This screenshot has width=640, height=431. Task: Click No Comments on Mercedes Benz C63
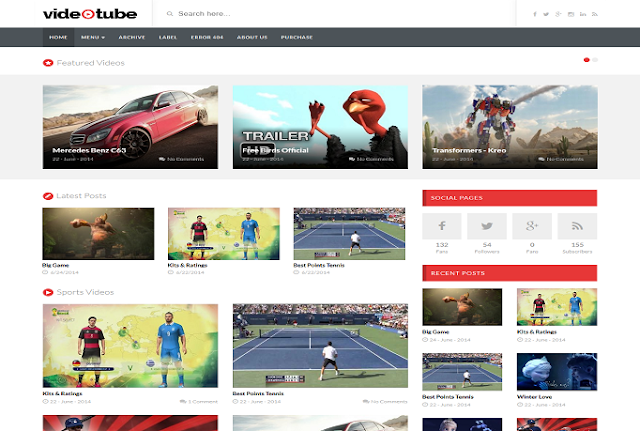click(181, 159)
